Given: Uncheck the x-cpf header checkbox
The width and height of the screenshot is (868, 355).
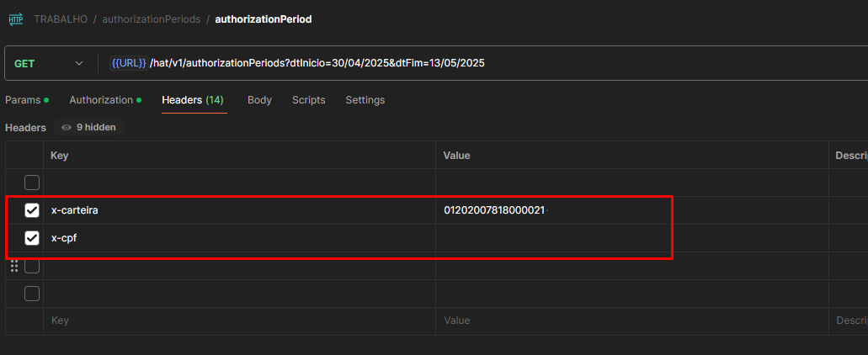Looking at the screenshot, I should (x=32, y=238).
